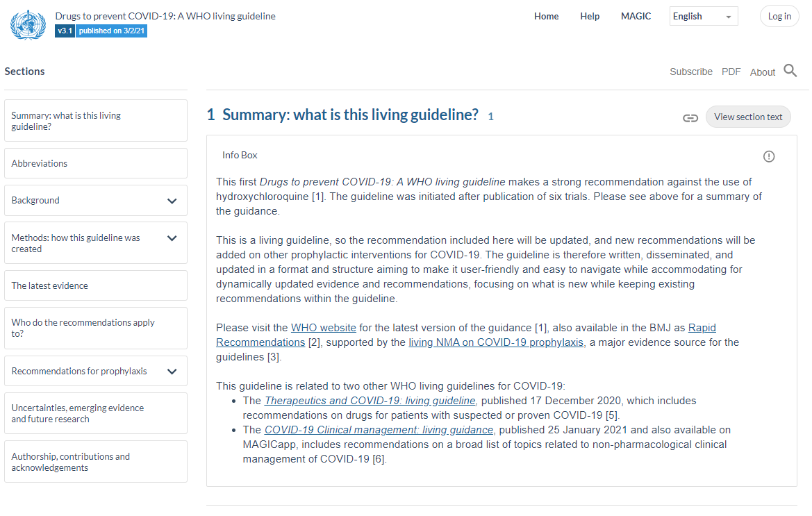
Task: Open the Help menu item
Action: pos(589,17)
